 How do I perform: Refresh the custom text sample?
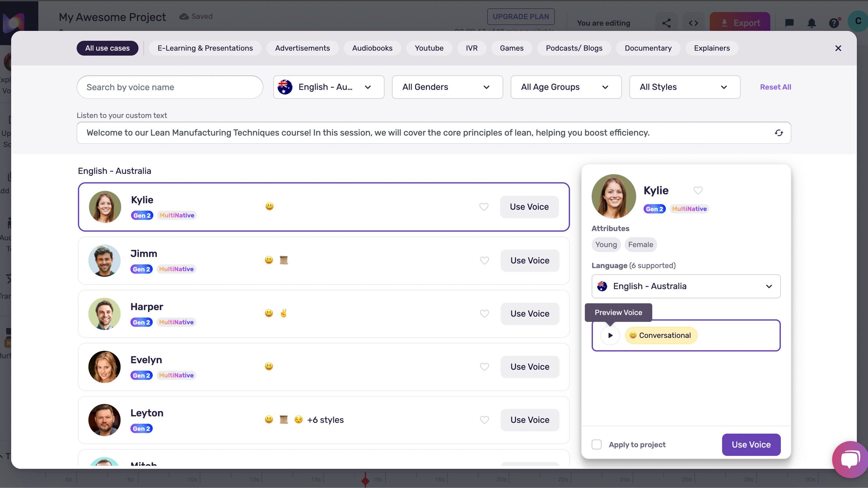coord(779,133)
